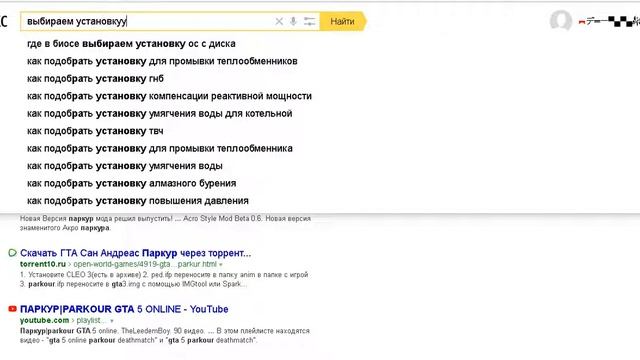Viewport: 640px width, 360px height.
Task: Select suggestion как подобрать установку твч
Action: coord(95,131)
